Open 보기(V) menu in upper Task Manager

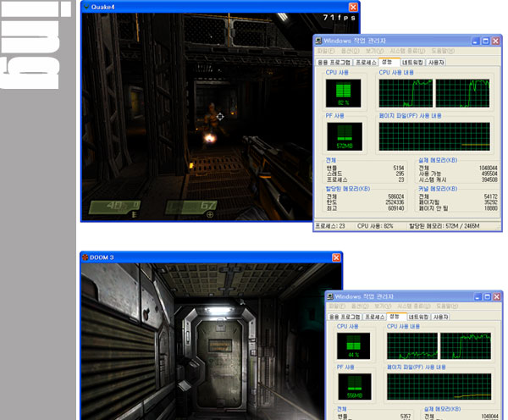[377, 51]
